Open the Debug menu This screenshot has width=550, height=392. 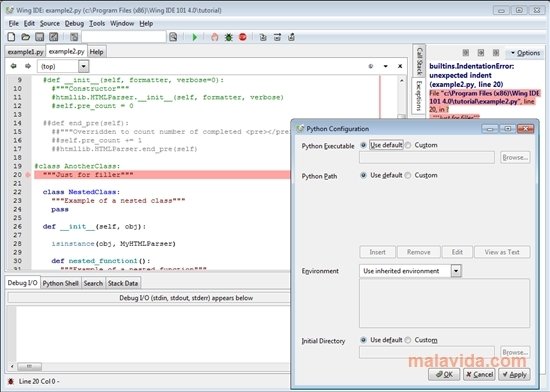click(74, 23)
